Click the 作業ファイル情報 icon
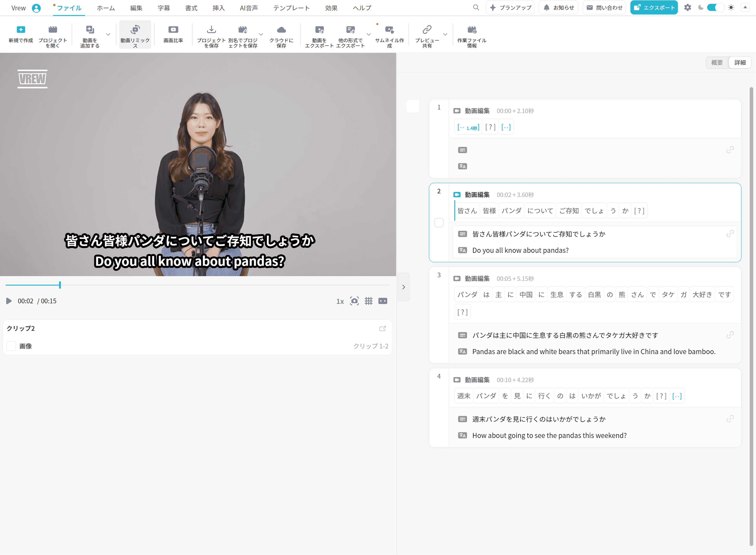This screenshot has height=555, width=756. coord(471,30)
